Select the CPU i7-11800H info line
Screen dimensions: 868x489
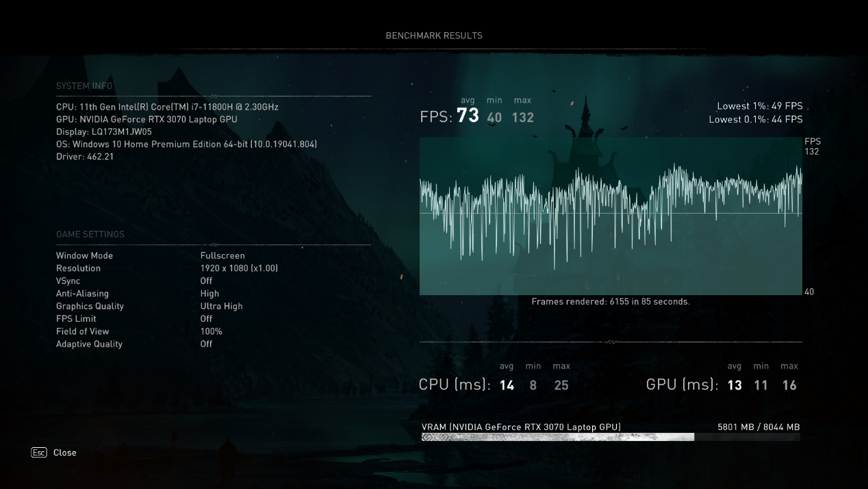click(x=167, y=107)
